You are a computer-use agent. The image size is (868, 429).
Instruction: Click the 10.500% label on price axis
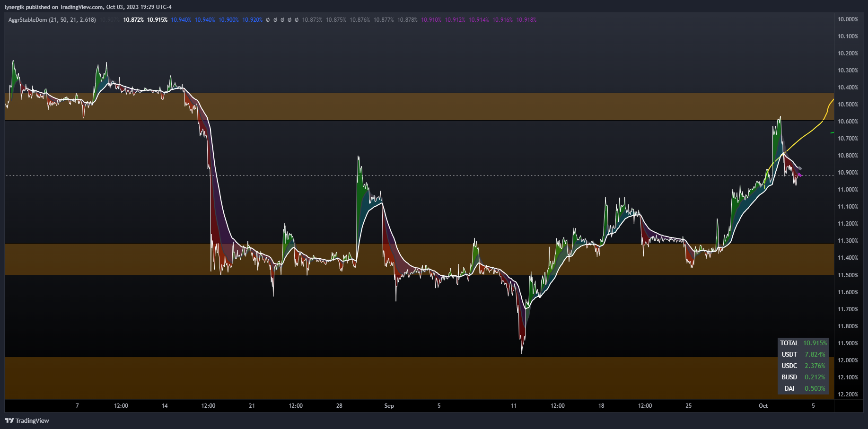click(x=848, y=105)
